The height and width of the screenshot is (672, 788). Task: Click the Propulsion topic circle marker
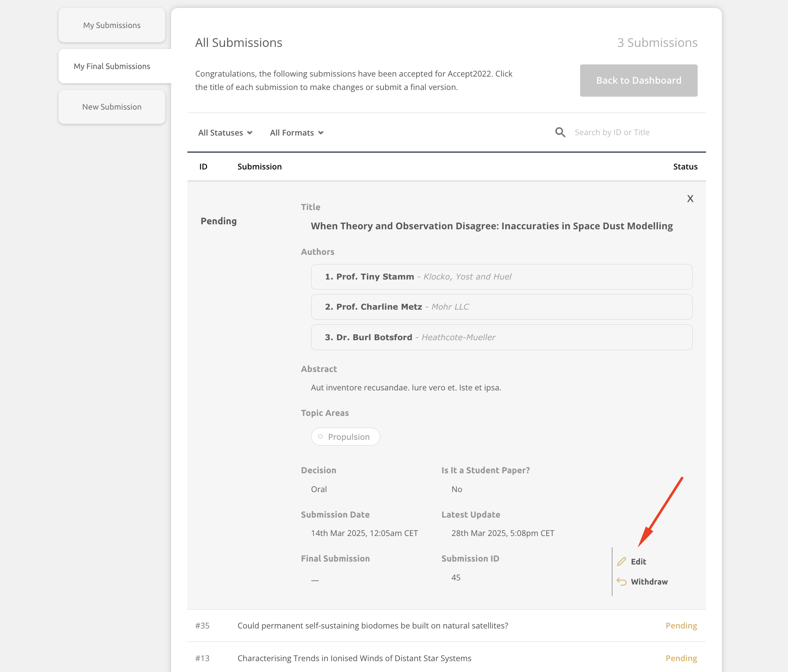pos(320,437)
